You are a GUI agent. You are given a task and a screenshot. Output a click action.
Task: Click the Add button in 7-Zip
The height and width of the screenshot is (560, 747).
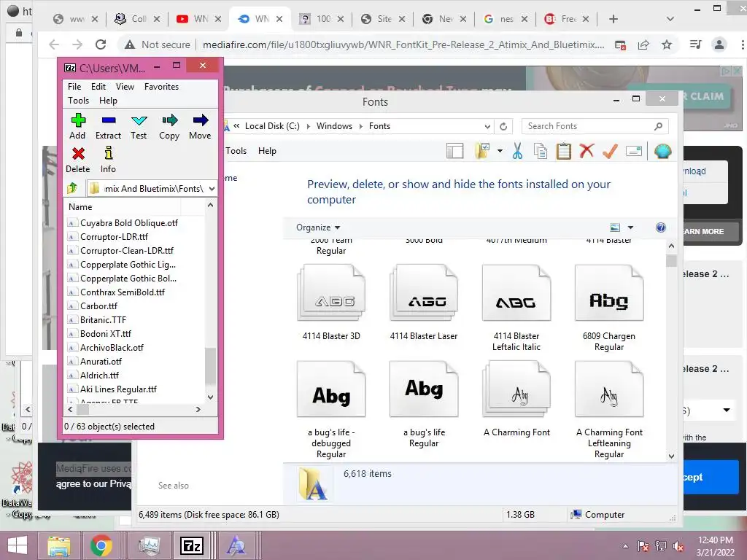(x=77, y=127)
